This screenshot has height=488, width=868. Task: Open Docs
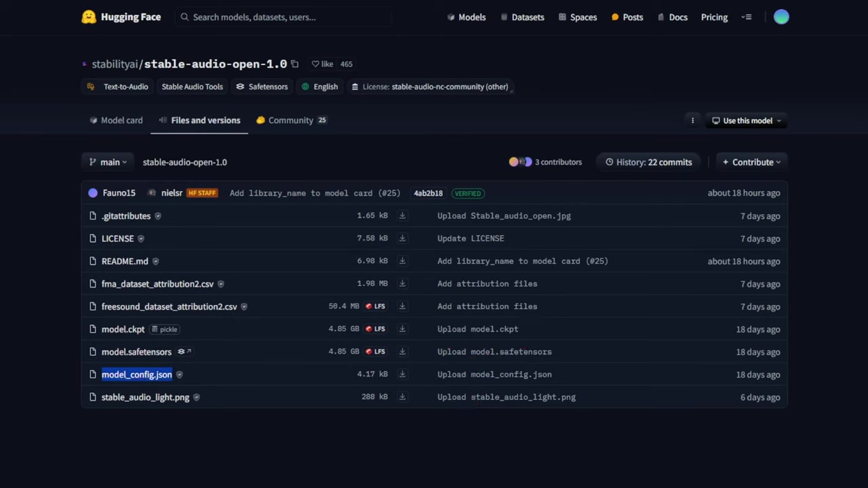672,17
